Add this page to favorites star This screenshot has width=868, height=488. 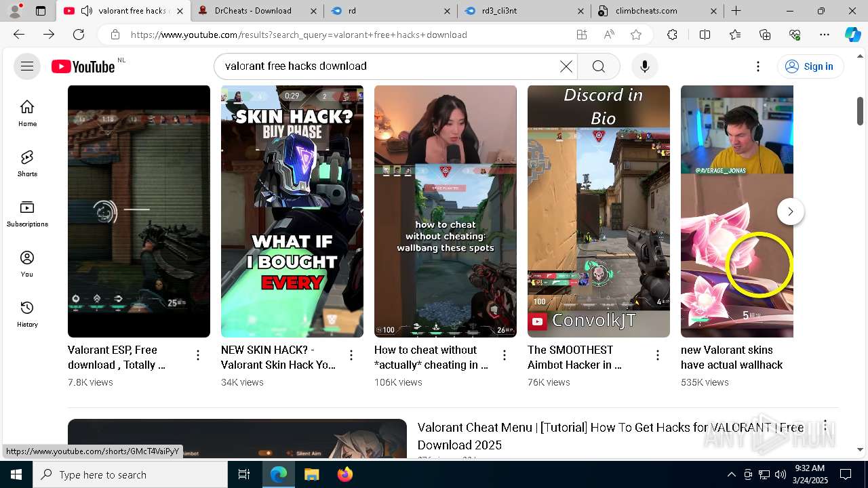(x=635, y=35)
